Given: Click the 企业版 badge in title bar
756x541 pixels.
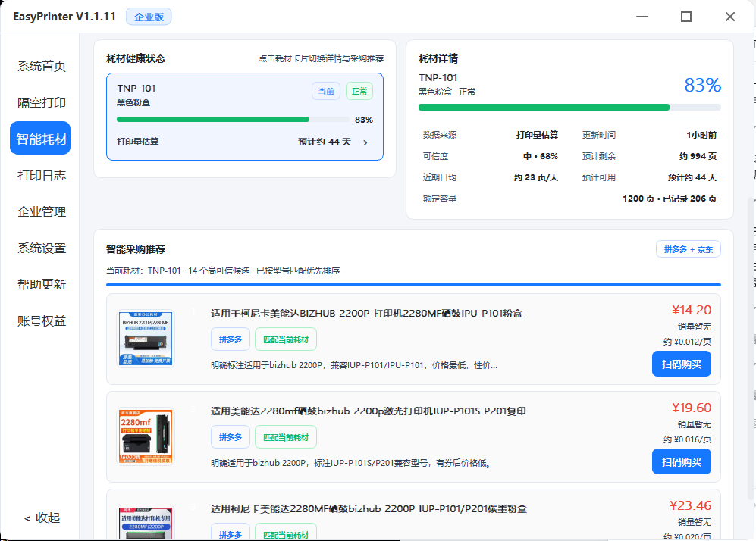Looking at the screenshot, I should click(149, 17).
